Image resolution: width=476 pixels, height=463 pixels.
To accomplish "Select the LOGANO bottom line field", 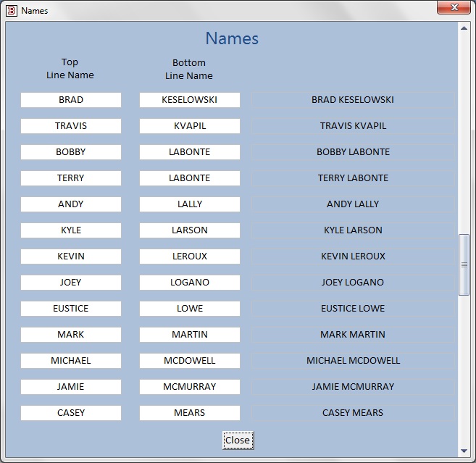I will (x=190, y=283).
